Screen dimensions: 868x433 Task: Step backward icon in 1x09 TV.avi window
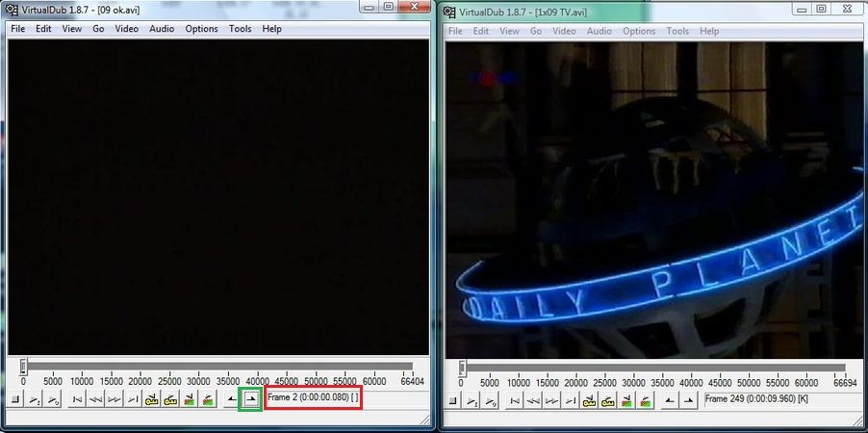click(533, 400)
